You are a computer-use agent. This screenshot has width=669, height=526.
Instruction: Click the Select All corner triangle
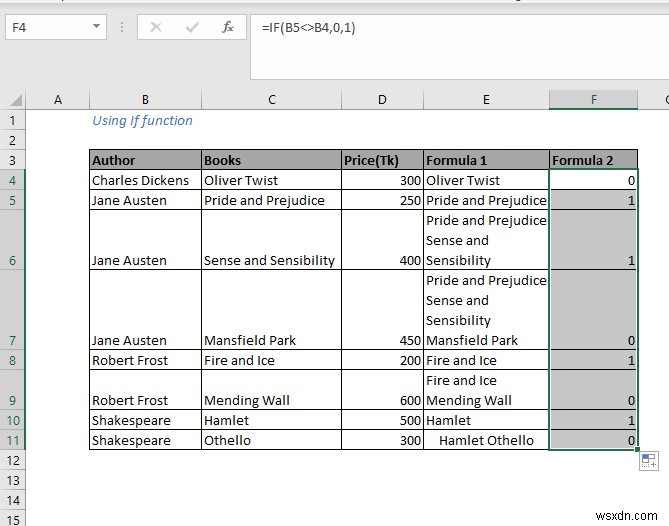pyautogui.click(x=16, y=100)
